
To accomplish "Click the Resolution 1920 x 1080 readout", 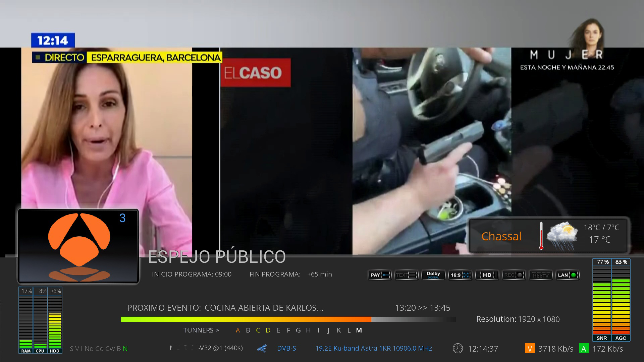I will click(x=518, y=319).
